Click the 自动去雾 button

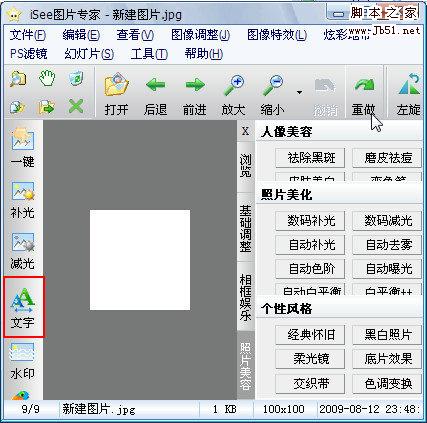coord(387,245)
